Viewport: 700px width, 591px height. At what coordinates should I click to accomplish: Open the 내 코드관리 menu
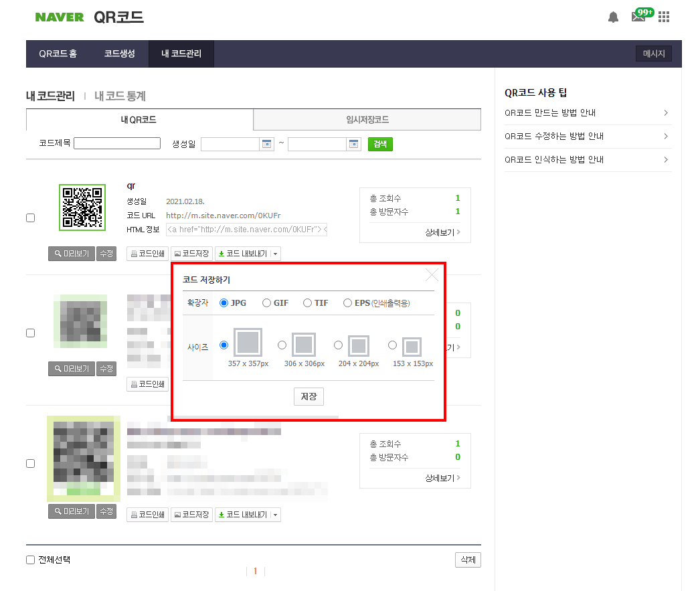(x=181, y=54)
